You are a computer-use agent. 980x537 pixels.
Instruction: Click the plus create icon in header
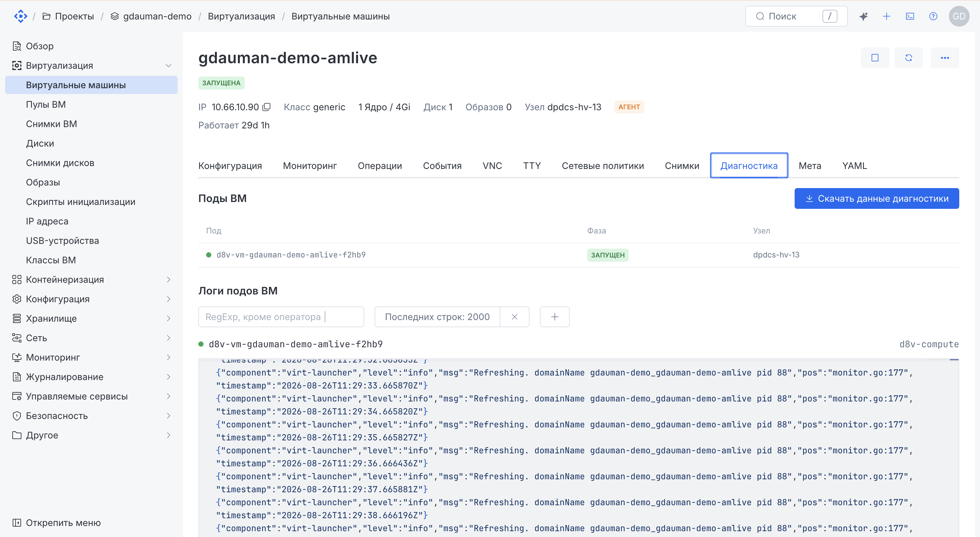point(887,16)
